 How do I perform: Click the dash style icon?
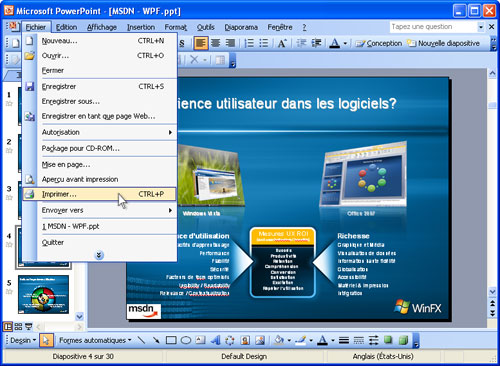[x=359, y=340]
